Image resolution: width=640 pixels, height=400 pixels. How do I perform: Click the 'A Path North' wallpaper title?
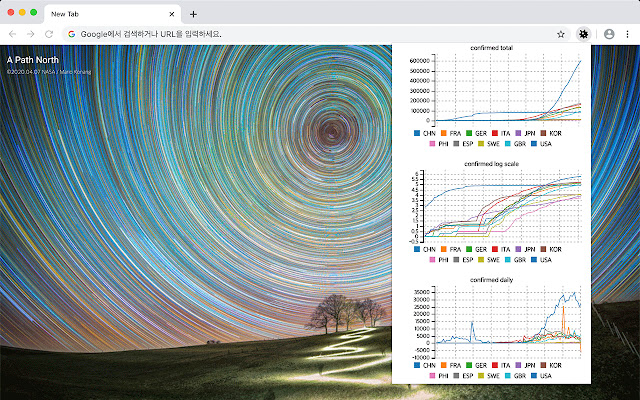[33, 60]
